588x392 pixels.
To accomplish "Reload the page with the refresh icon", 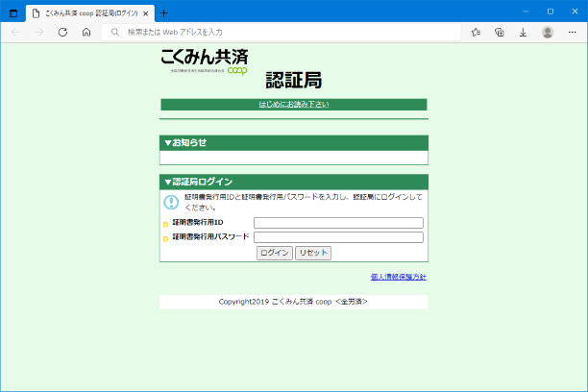I will point(62,33).
